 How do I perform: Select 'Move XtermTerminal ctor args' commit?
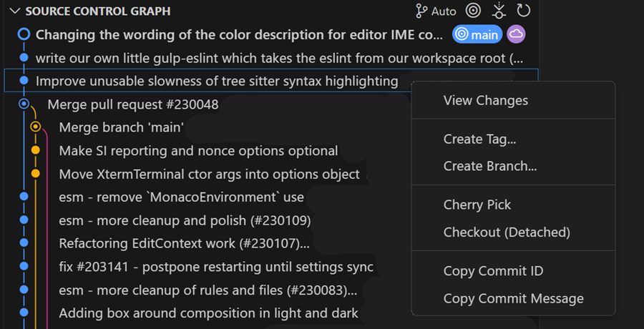209,174
